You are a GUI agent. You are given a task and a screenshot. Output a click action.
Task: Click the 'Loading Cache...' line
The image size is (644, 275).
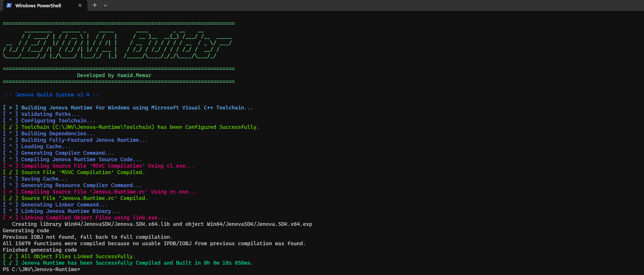pyautogui.click(x=37, y=146)
